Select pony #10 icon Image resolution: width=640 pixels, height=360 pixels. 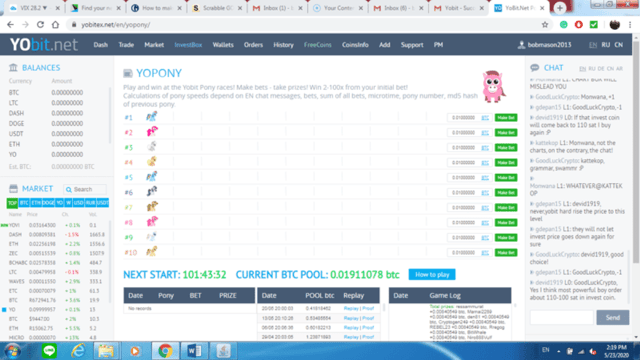coord(152,252)
